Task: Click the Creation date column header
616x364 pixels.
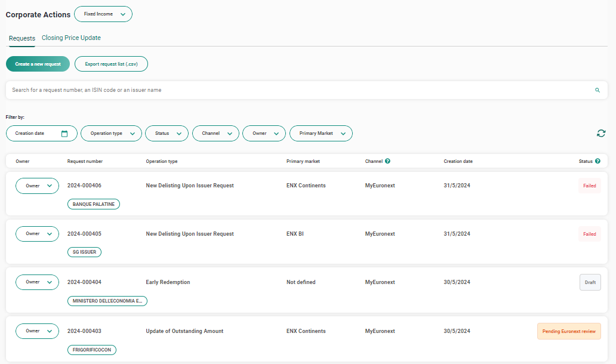Action: (458, 161)
